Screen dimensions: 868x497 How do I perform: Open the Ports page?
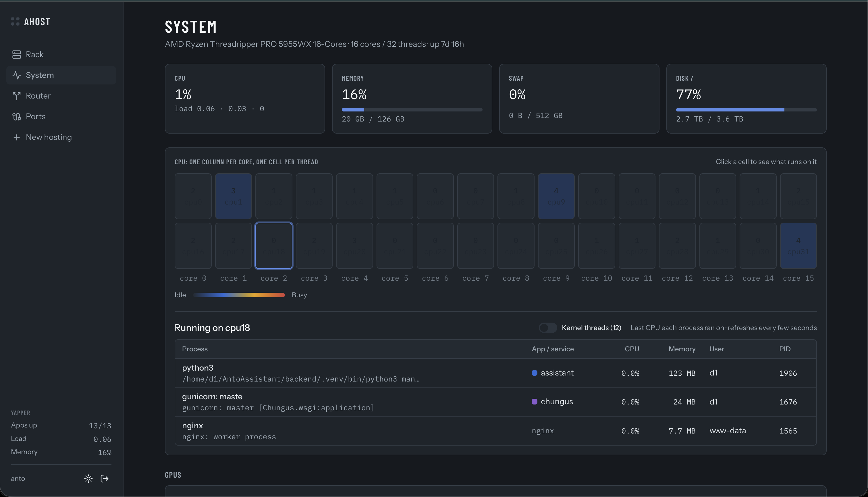(x=61, y=116)
